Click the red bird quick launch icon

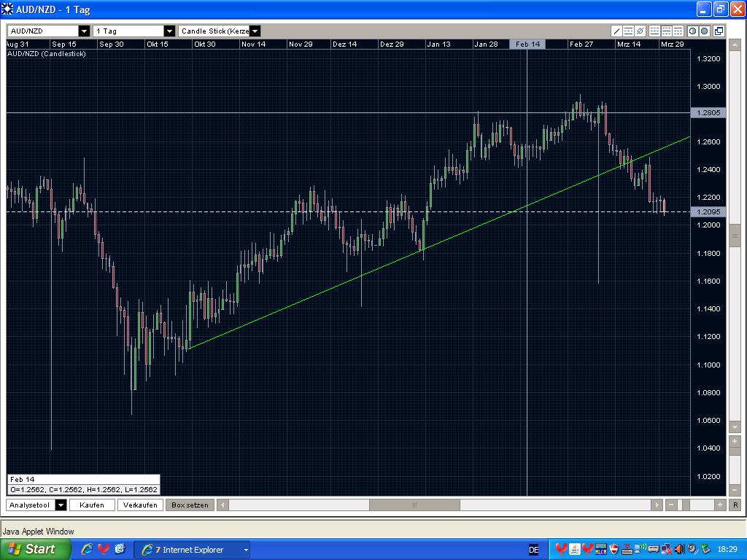[104, 549]
